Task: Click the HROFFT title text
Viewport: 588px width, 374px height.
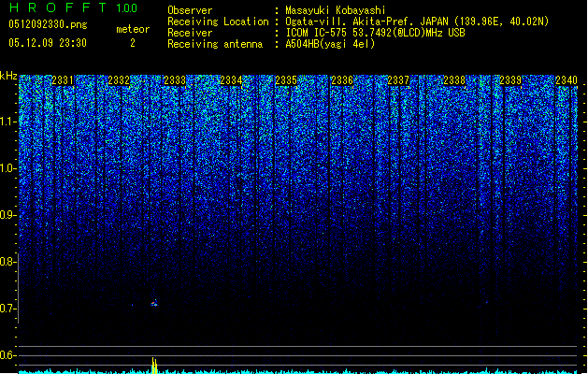Action: (58, 7)
